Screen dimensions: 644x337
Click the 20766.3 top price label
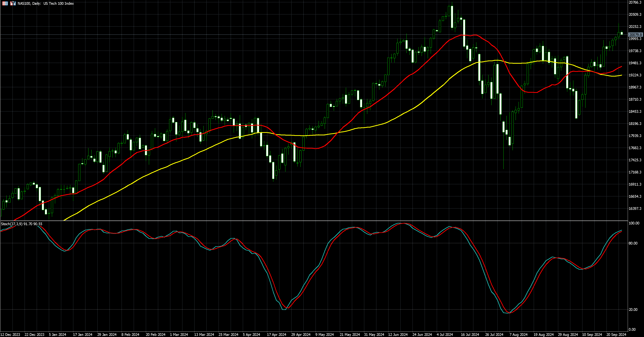635,2
